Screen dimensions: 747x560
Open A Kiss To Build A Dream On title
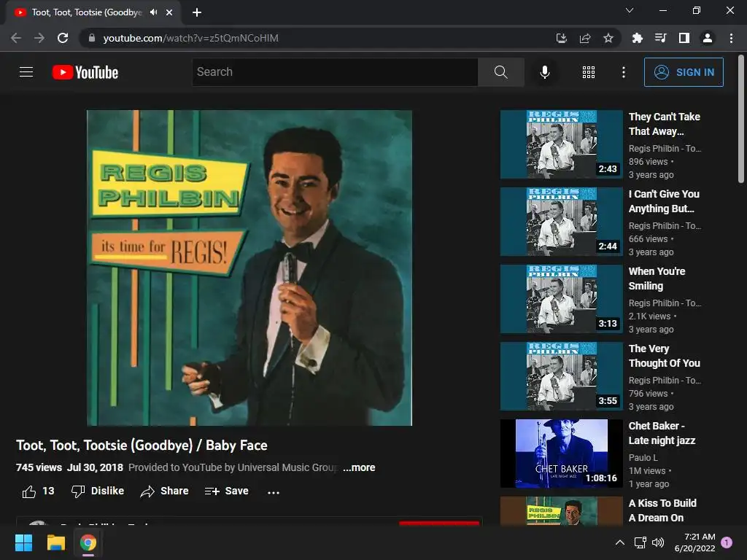[x=662, y=510]
